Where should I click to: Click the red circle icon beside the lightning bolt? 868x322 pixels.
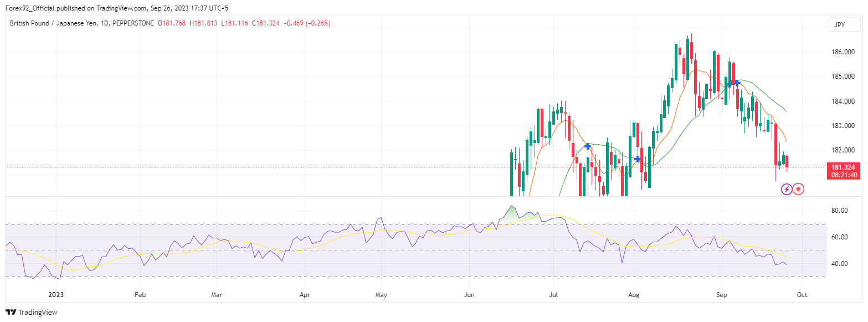click(798, 190)
